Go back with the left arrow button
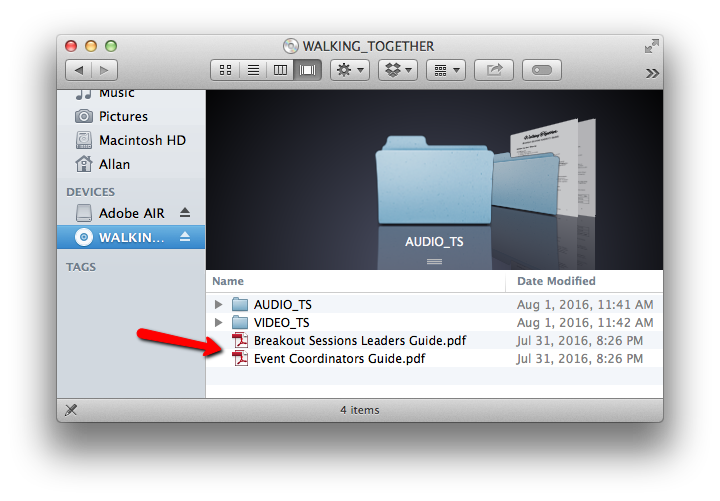 (78, 70)
